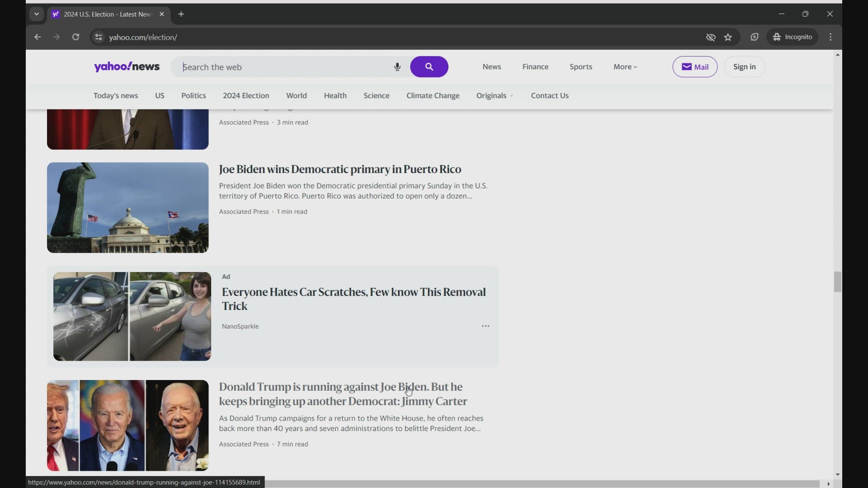Open the Joe Biden Puerto Rico primary article
The width and height of the screenshot is (868, 488).
point(340,169)
